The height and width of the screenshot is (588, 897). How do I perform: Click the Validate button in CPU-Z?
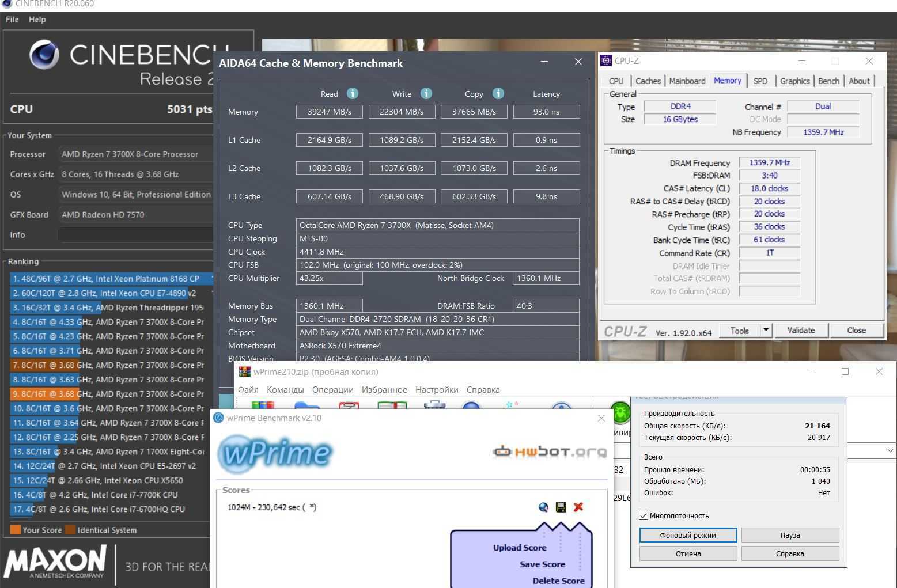click(x=801, y=330)
